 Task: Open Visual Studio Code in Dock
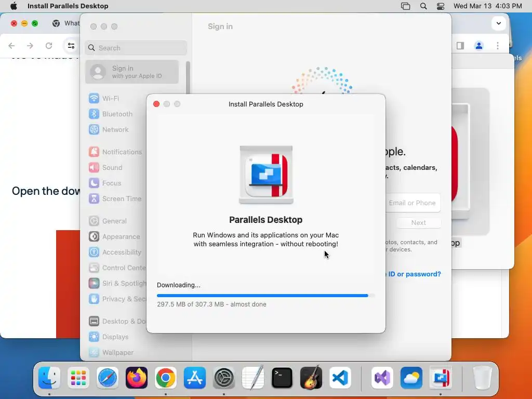point(340,378)
